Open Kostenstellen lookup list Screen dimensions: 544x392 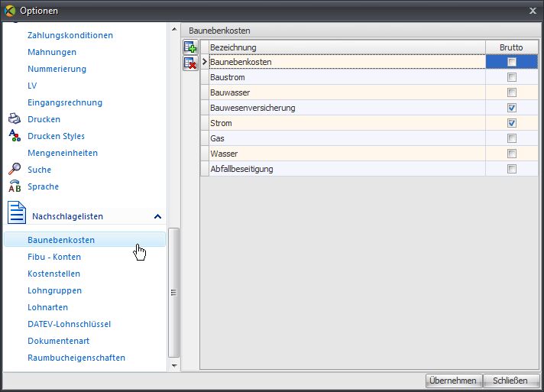53,274
